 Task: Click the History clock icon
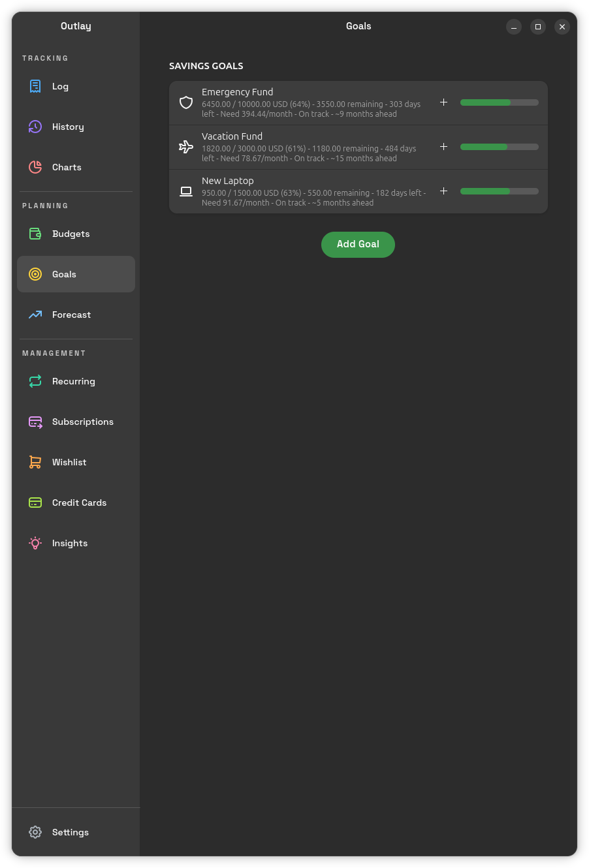click(35, 127)
